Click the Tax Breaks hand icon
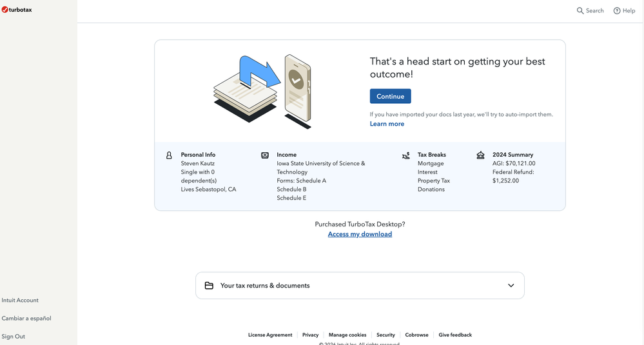Viewport: 644px width, 345px height. coord(405,155)
